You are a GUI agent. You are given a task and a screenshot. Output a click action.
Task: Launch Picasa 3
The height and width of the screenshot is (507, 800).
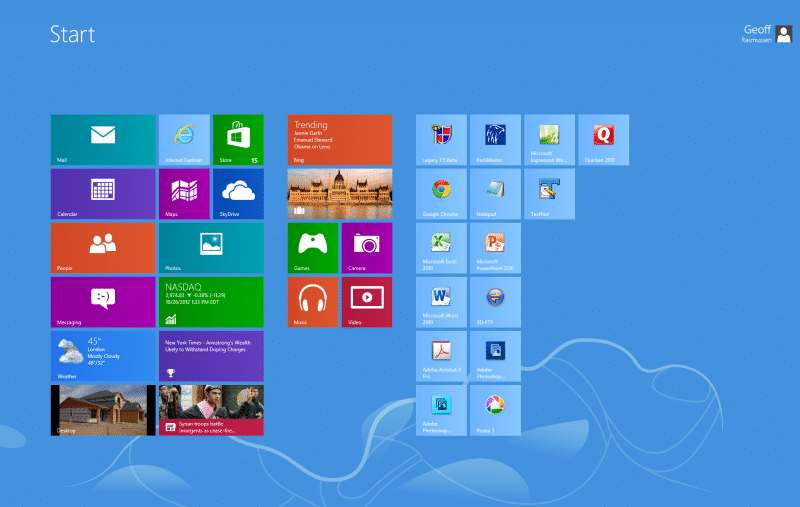pyautogui.click(x=495, y=410)
